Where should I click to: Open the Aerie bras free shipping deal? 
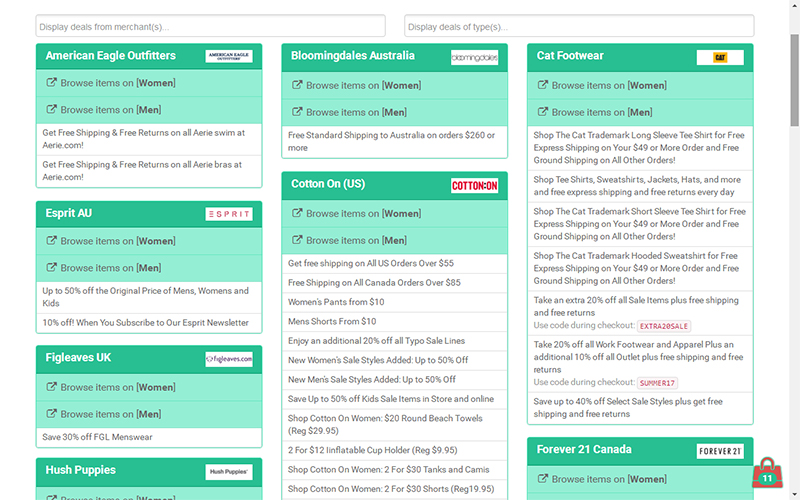(149, 171)
